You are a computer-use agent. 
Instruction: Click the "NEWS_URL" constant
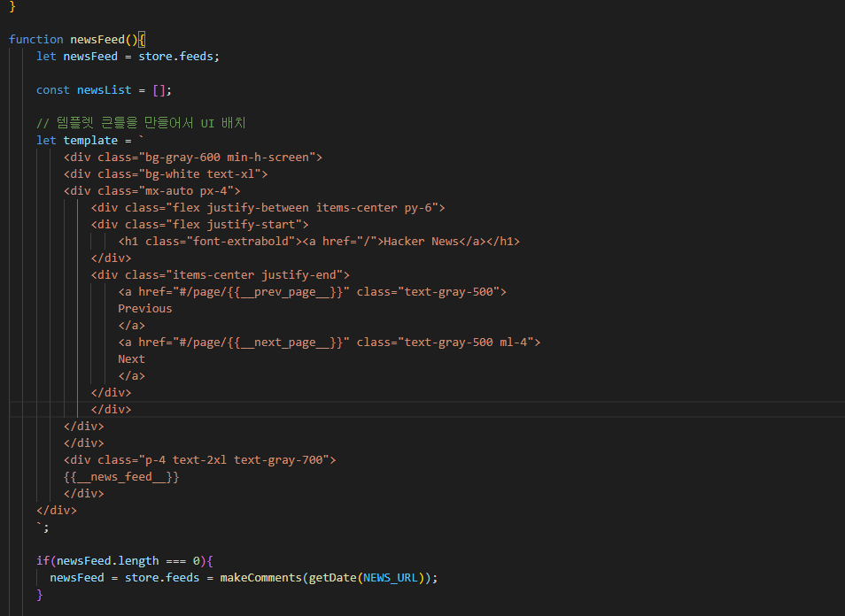pos(391,577)
